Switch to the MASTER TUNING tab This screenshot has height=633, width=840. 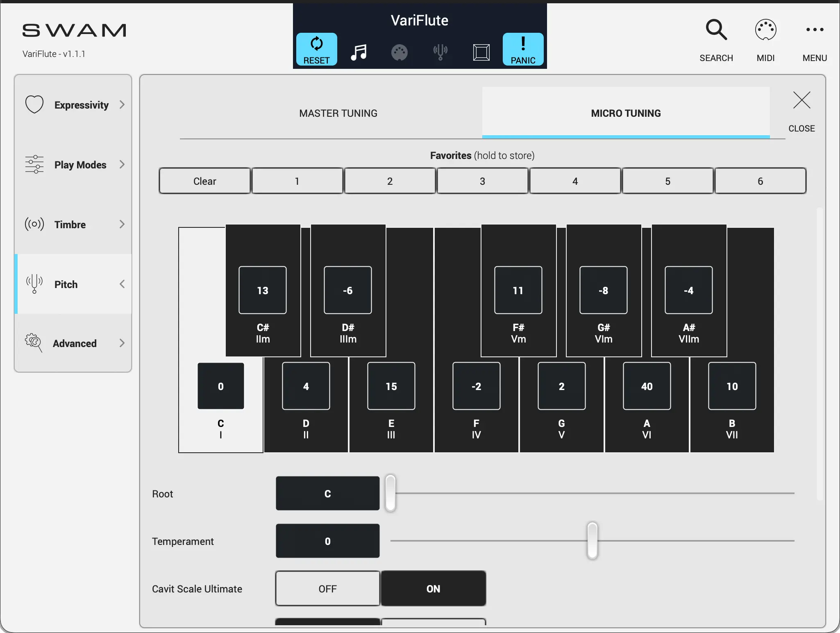[338, 113]
